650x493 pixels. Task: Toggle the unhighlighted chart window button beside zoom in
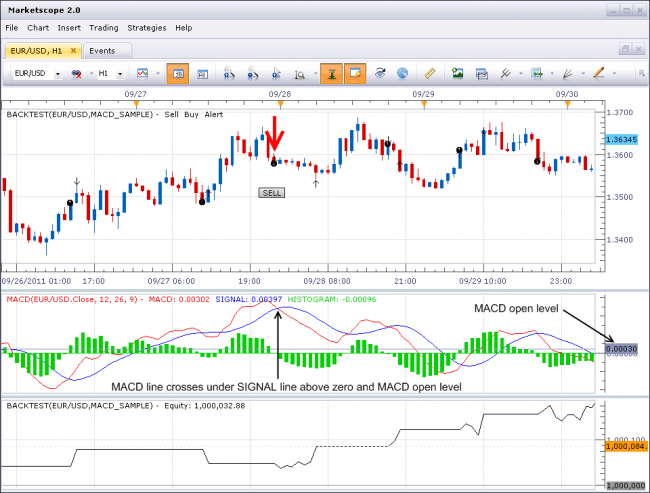[x=202, y=74]
